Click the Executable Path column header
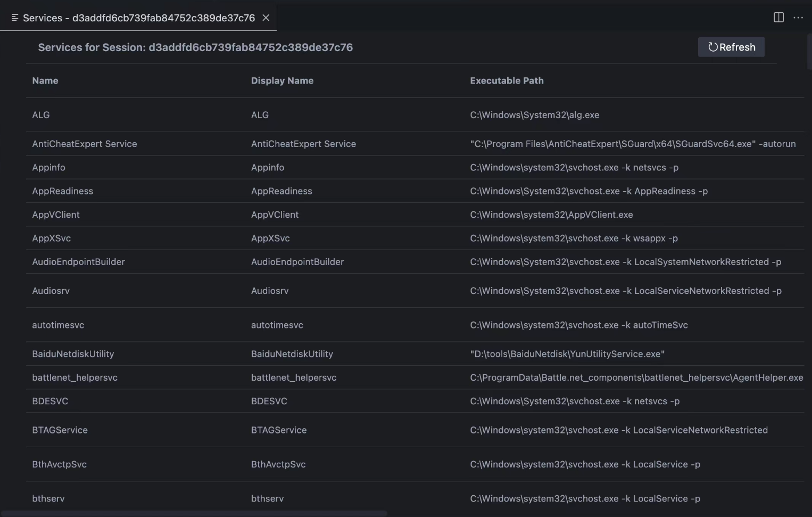This screenshot has height=517, width=812. (x=507, y=80)
